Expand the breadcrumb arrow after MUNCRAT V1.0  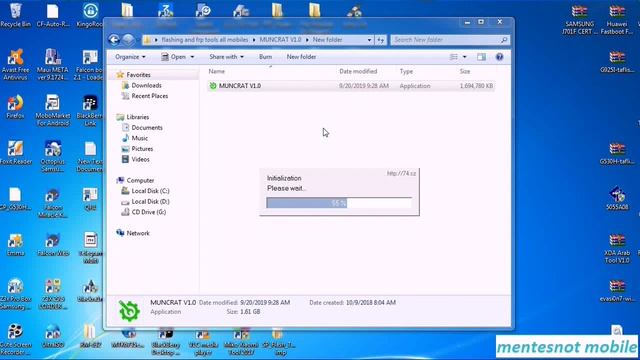click(x=307, y=40)
